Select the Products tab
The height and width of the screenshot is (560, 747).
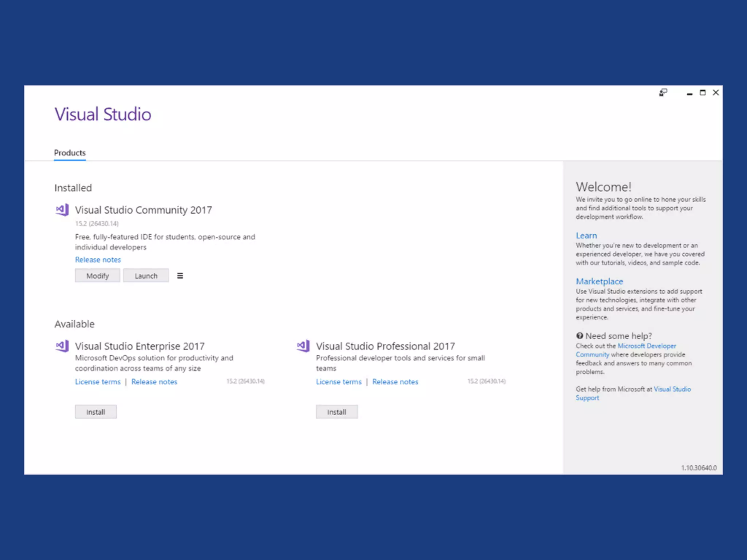click(x=70, y=153)
